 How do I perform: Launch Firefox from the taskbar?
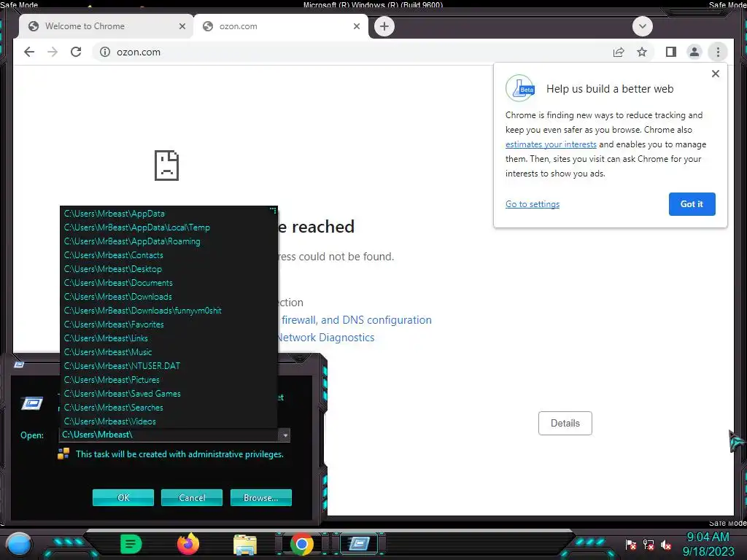[187, 544]
